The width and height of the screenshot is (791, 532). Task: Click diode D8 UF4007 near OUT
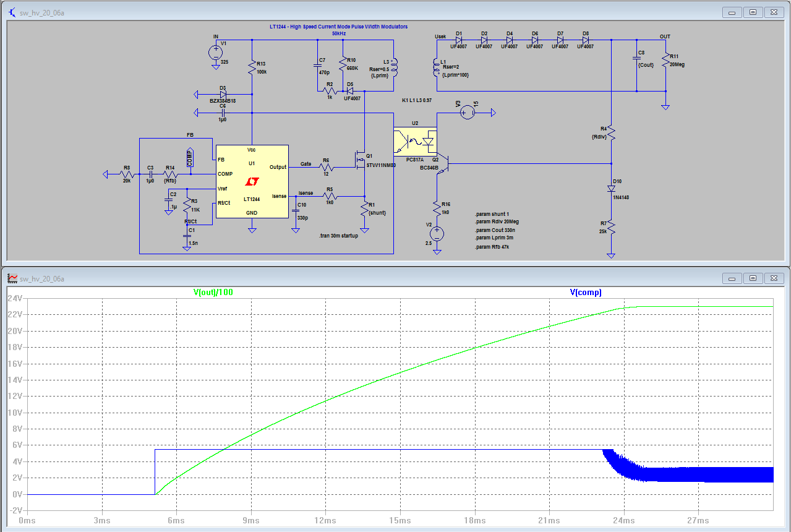click(x=586, y=40)
